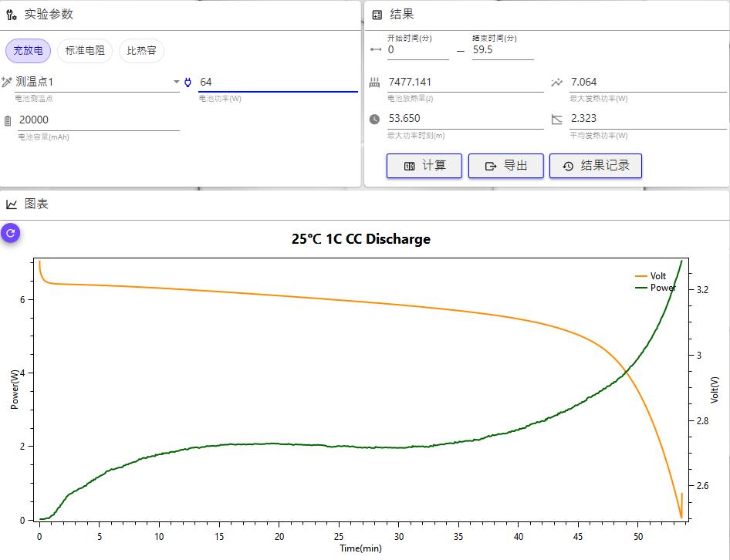Click the chart icon beside 图表
This screenshot has height=560, width=730.
coord(12,204)
